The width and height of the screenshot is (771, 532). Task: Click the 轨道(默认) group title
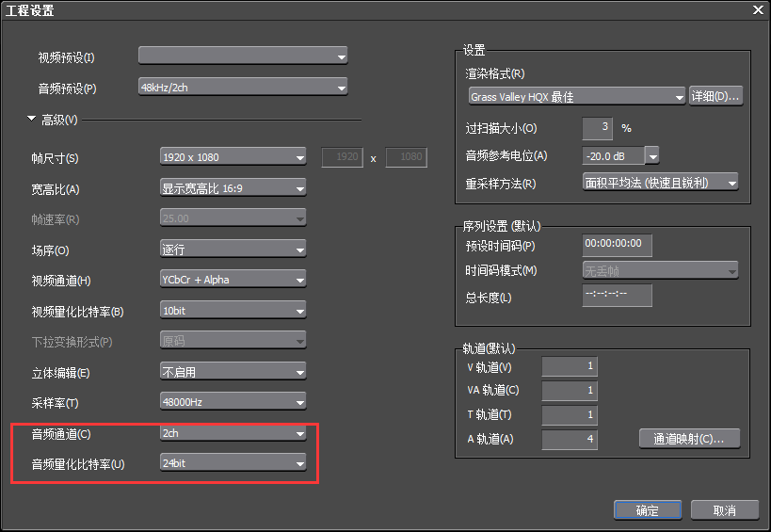coord(489,348)
